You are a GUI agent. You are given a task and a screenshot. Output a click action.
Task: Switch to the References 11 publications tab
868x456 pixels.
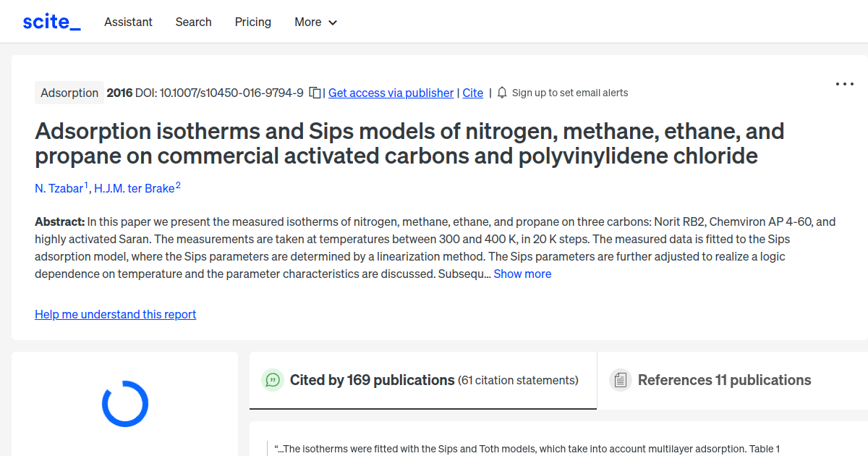724,379
